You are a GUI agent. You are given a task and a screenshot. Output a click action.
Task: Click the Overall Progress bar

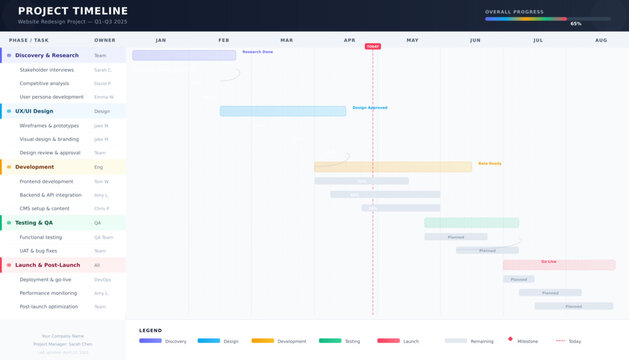[x=548, y=19]
